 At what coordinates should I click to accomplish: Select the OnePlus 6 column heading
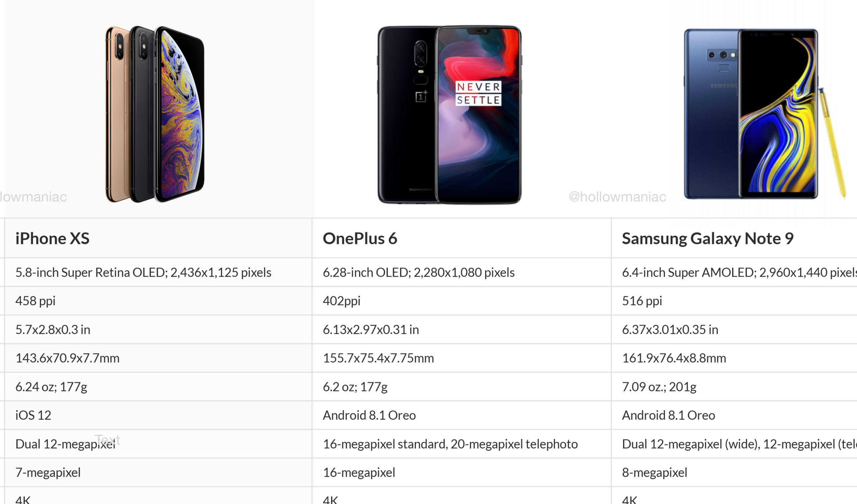360,238
